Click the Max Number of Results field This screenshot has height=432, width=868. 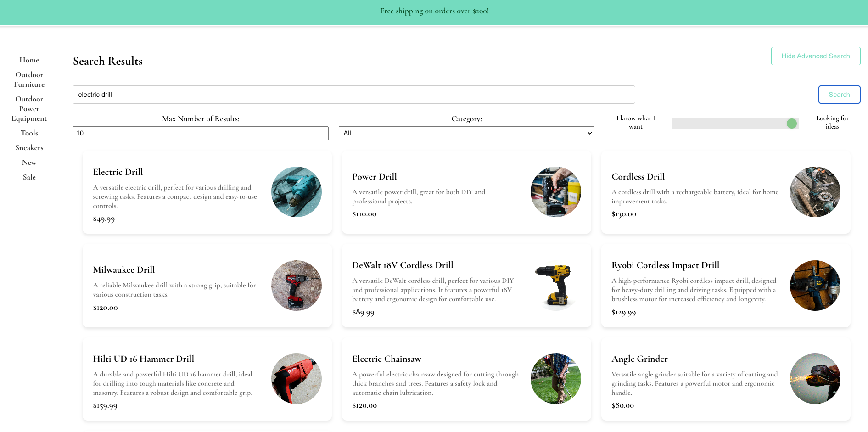(200, 133)
